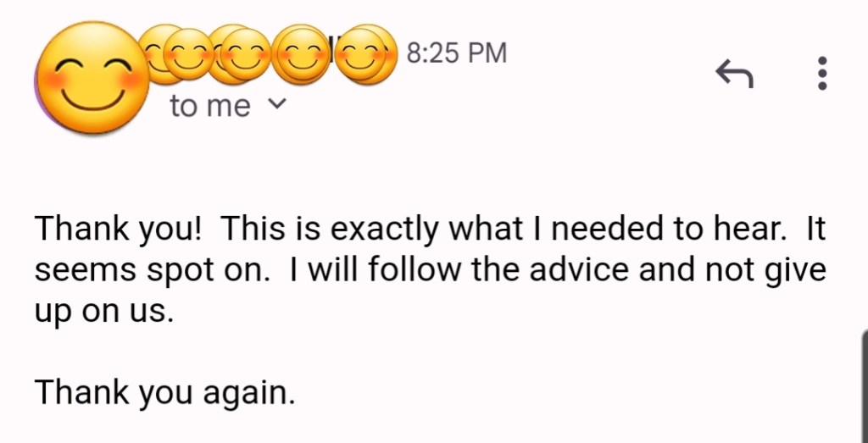Click the "up on us." line of the message
The height and width of the screenshot is (443, 868).
103,311
